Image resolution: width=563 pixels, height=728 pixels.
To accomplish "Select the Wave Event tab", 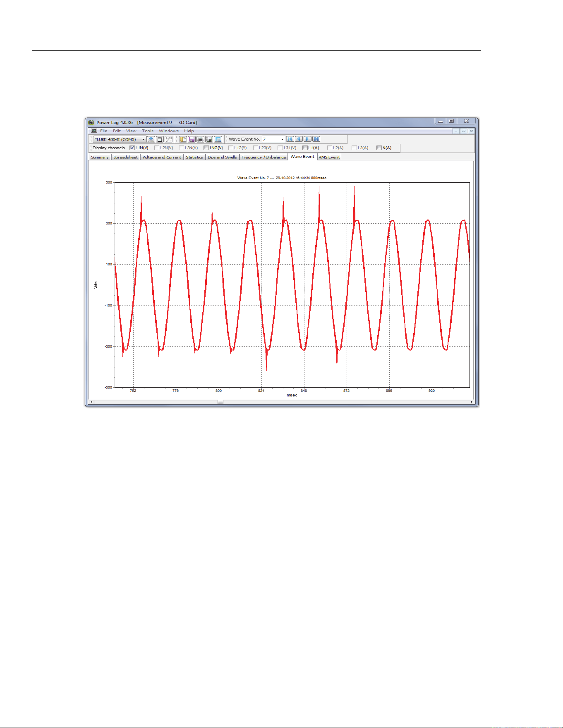I will 302,157.
